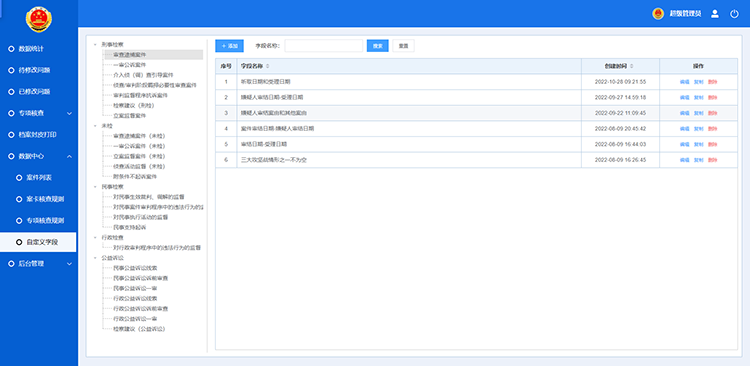Open the user profile icon in header

[x=715, y=14]
